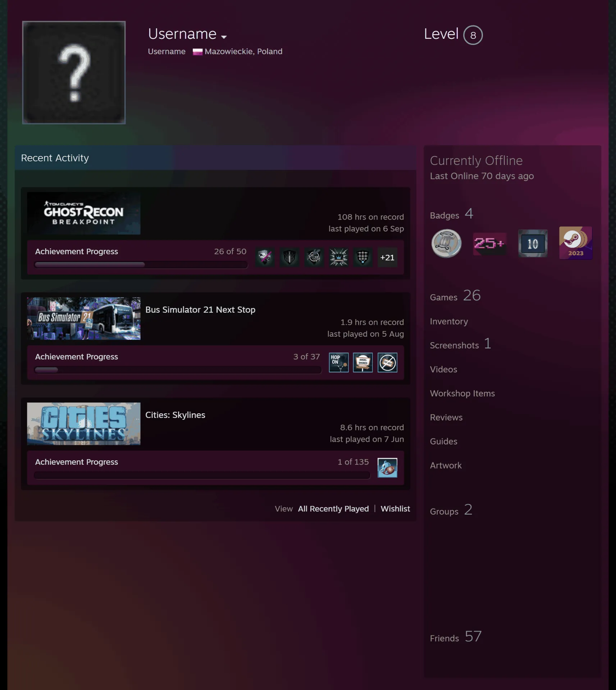Image resolution: width=616 pixels, height=690 pixels.
Task: Open the Videos link
Action: pyautogui.click(x=443, y=369)
